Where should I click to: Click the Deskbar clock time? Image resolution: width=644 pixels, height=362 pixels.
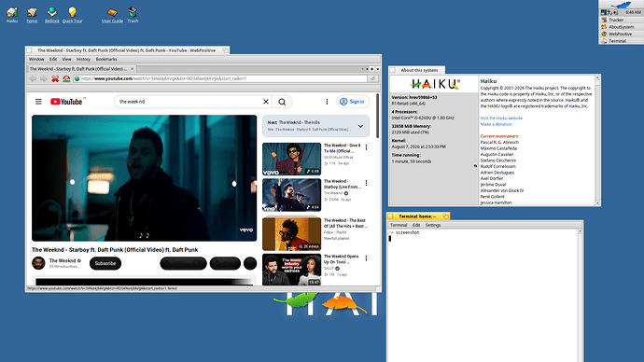(x=633, y=12)
